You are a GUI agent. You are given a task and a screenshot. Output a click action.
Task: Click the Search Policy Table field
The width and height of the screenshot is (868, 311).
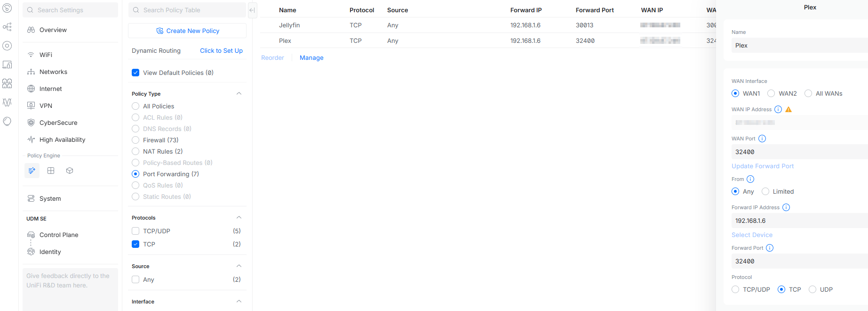187,10
